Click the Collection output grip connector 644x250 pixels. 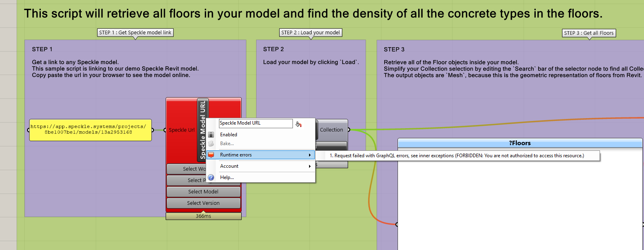pos(349,130)
